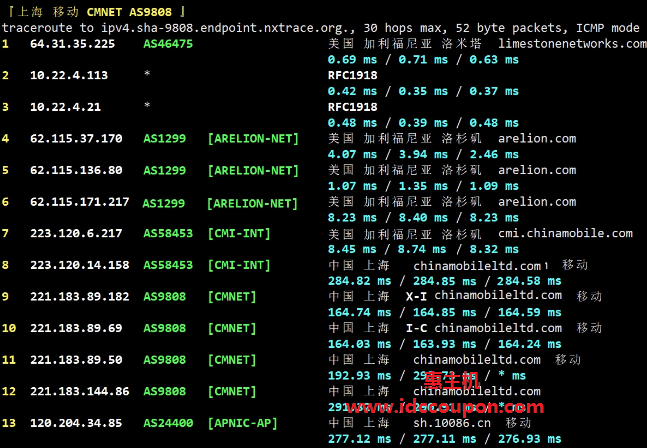Viewport: 647px width, 448px height.
Task: Click arelion.com on hop 5 row
Action: click(x=537, y=170)
